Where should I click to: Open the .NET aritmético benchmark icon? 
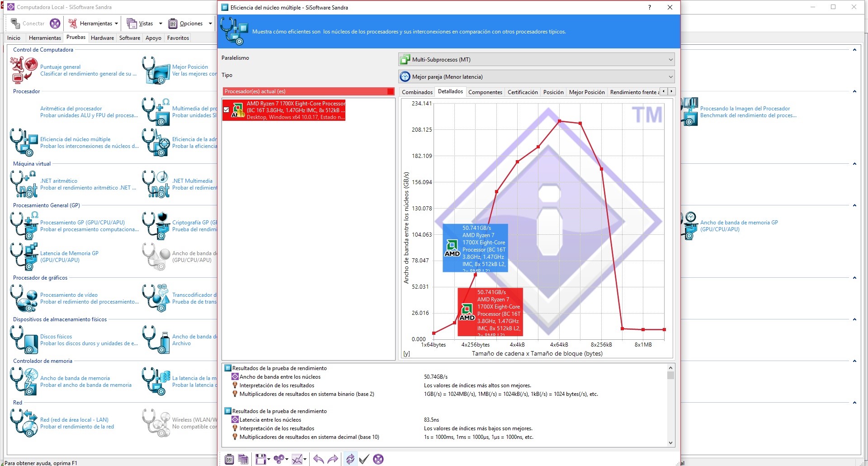(x=24, y=184)
